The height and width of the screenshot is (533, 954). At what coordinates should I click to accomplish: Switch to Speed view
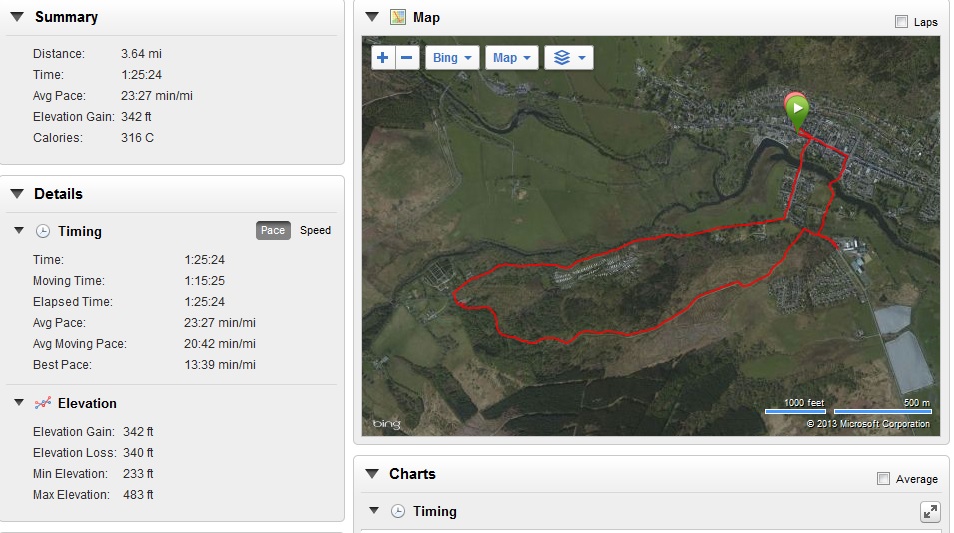(315, 230)
